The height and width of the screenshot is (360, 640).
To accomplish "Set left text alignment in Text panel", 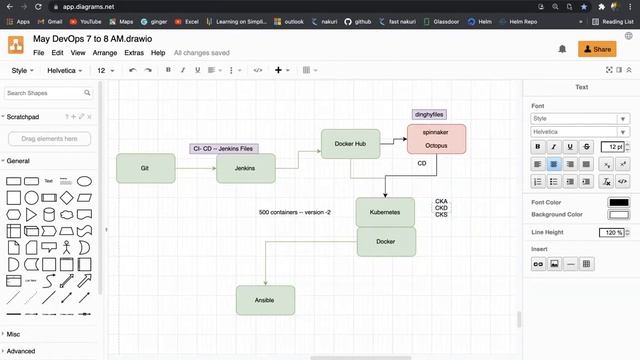I will click(x=538, y=164).
